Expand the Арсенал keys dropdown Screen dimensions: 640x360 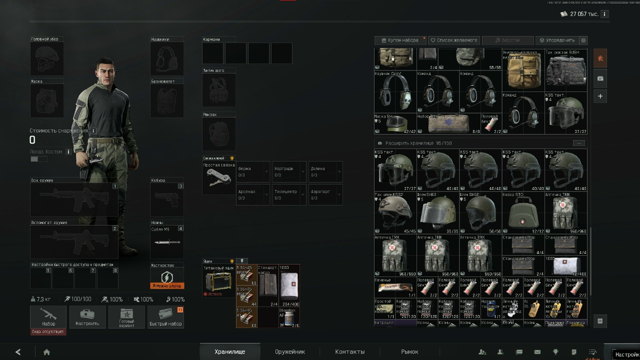point(253,194)
